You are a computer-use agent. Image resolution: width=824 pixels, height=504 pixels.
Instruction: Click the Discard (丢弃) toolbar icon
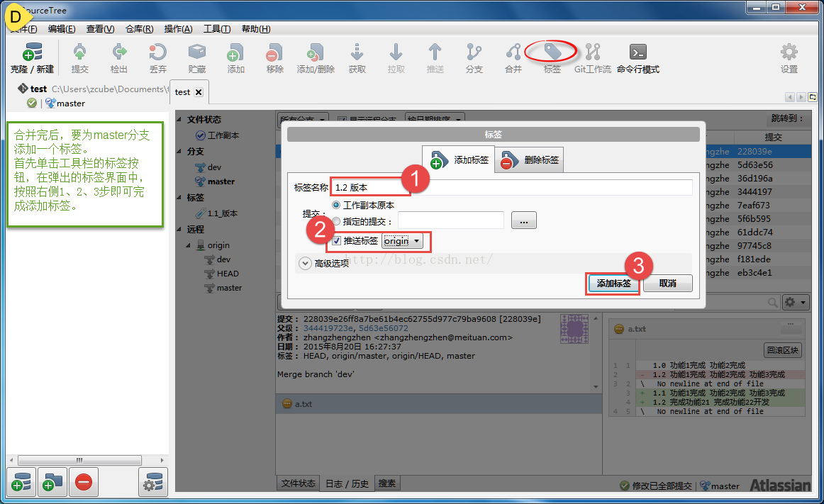[157, 52]
